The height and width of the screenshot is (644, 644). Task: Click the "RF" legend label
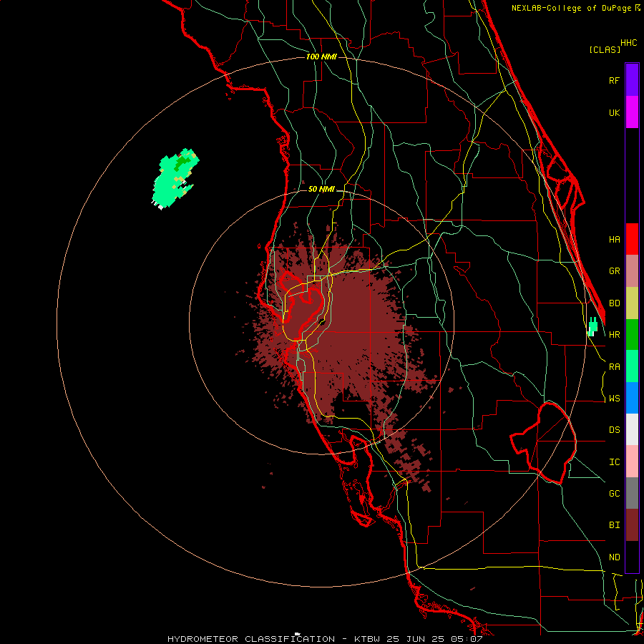pos(614,81)
